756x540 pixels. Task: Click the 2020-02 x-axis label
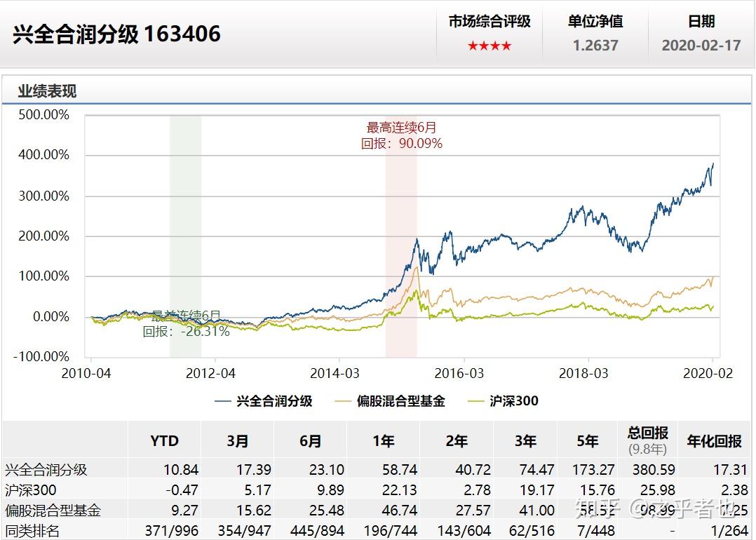708,374
